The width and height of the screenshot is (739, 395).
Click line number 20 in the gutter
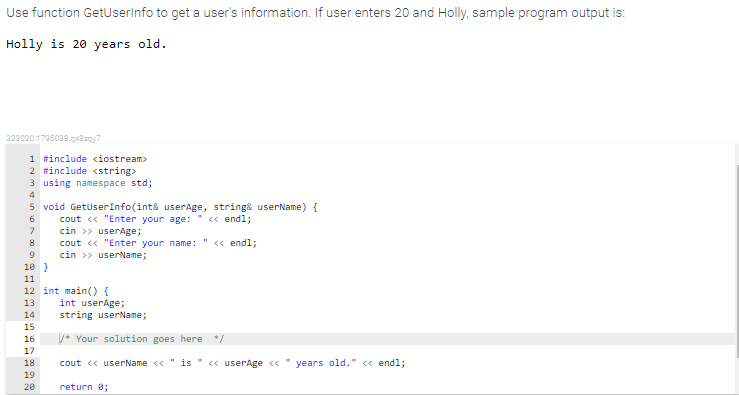(29, 387)
